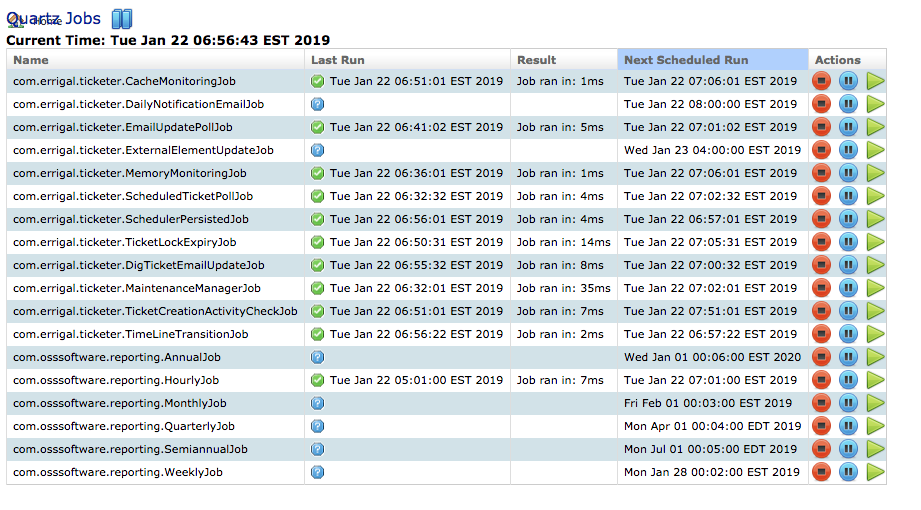The image size is (921, 510).
Task: Stop the ExternalElementUpdateJob
Action: [822, 150]
